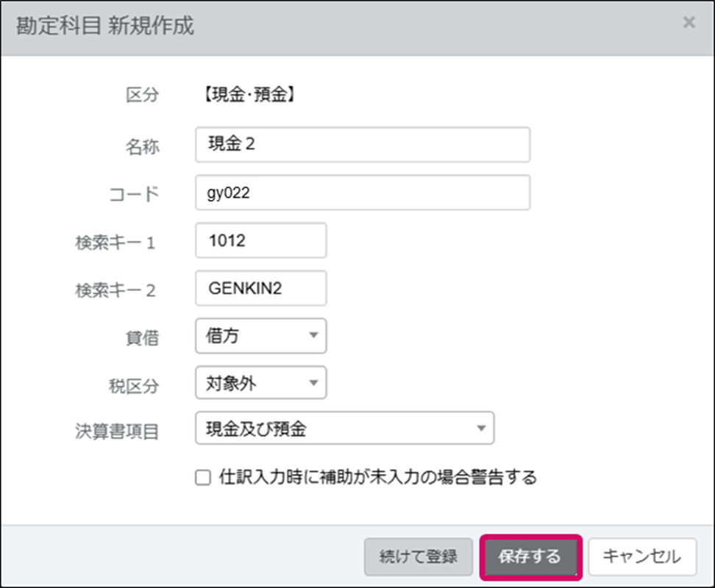Open the 貸借 dropdown showing 借方
This screenshot has height=588, width=715.
click(x=260, y=336)
